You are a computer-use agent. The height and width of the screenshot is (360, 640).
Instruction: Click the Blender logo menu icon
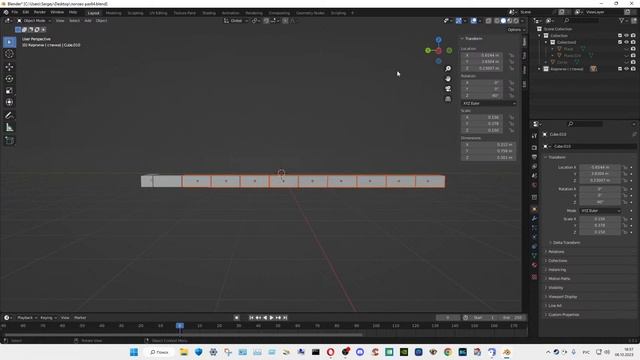click(x=6, y=12)
